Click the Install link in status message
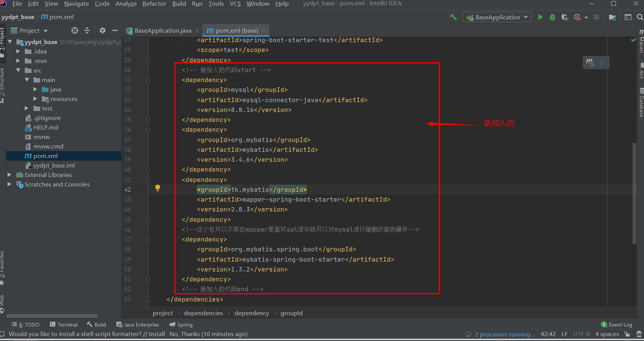644x341 pixels. [x=157, y=334]
